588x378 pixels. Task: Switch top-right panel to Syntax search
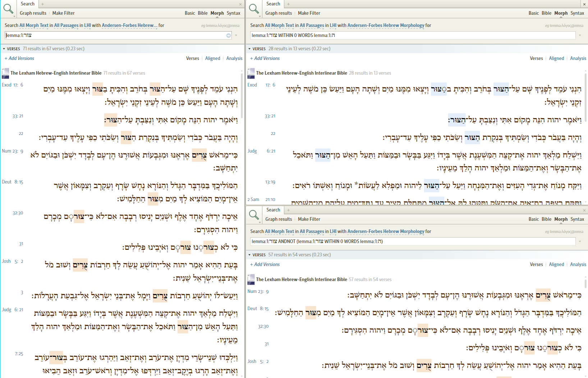point(577,13)
